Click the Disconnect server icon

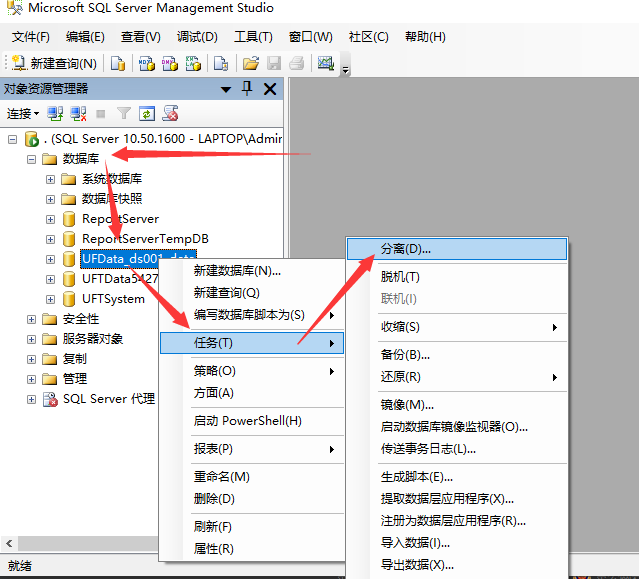point(78,113)
